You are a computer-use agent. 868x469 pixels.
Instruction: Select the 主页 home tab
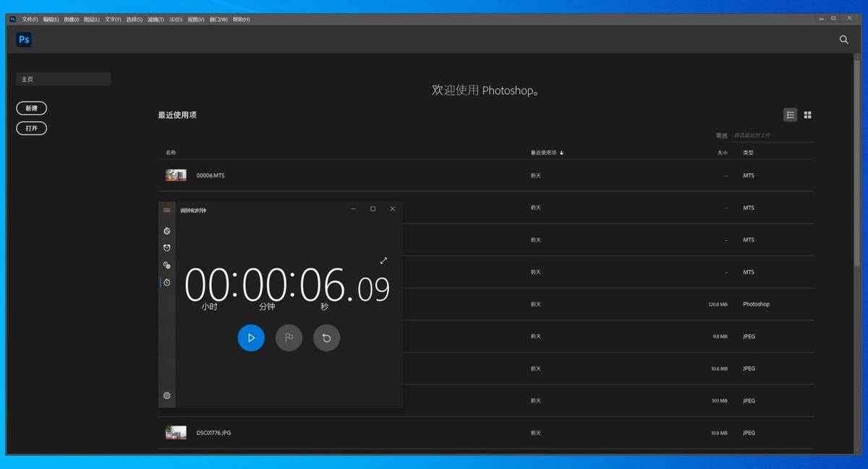(63, 79)
